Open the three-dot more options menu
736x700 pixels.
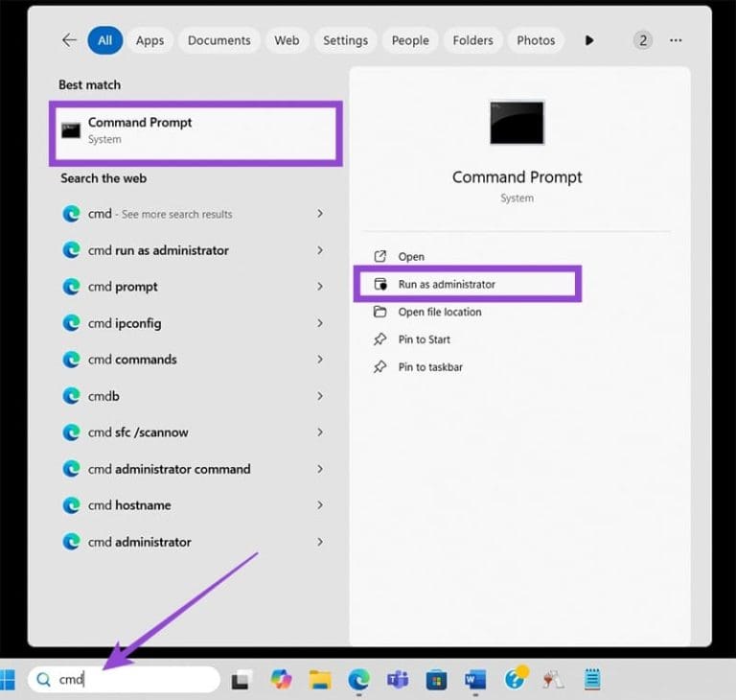676,40
